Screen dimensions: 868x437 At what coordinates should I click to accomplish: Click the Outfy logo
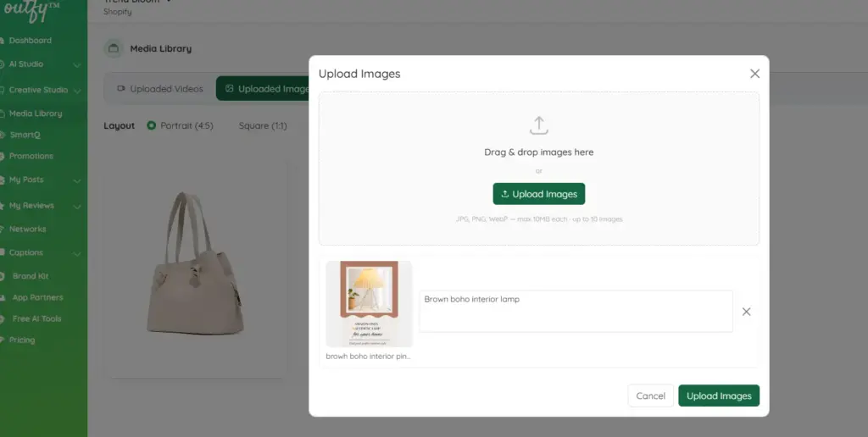tap(32, 10)
